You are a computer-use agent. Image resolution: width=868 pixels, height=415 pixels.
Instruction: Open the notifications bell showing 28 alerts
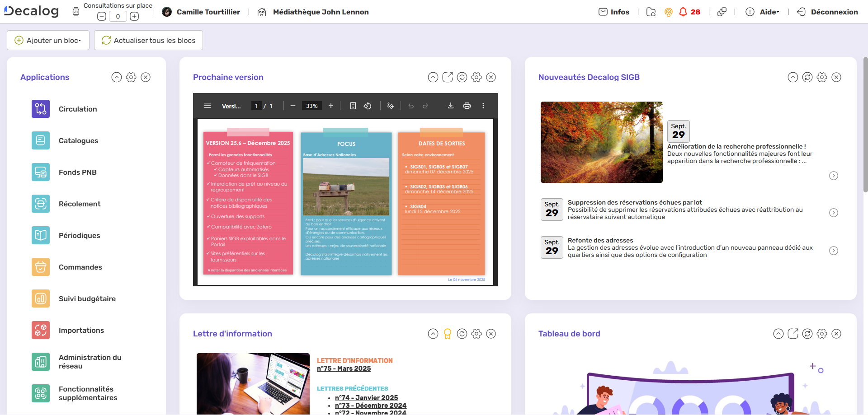coord(683,12)
